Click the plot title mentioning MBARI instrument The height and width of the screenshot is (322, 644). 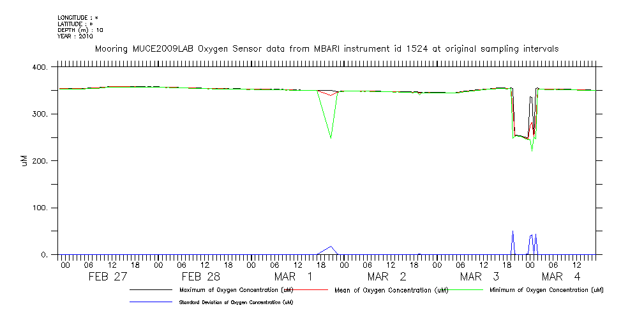[327, 49]
